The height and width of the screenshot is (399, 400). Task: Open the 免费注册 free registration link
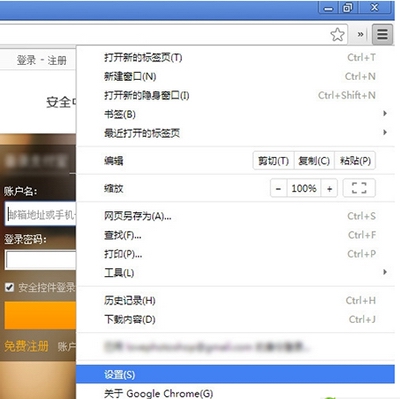(x=26, y=346)
